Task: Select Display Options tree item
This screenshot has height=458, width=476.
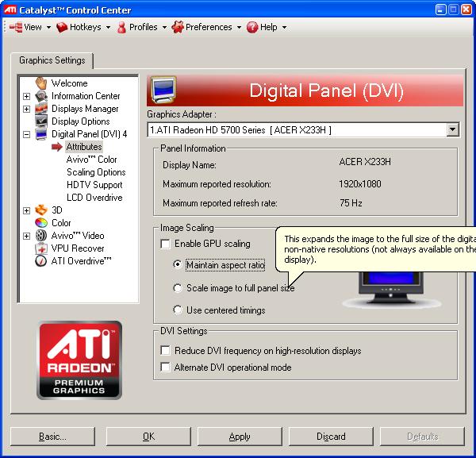Action: 81,121
